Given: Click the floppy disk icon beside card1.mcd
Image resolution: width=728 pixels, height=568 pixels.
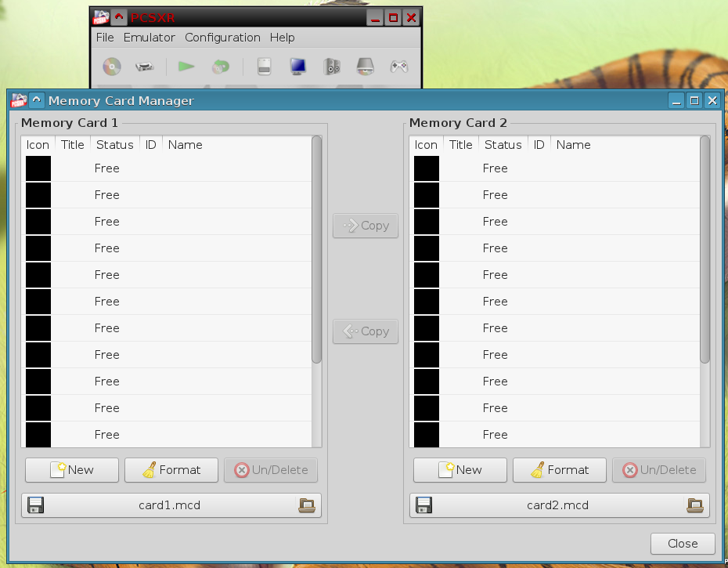Looking at the screenshot, I should [36, 505].
